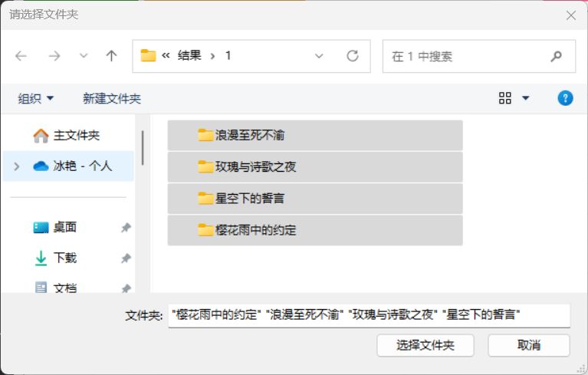Select folder 樱花雨中的约定
Viewport: 588px width, 375px height.
(315, 230)
